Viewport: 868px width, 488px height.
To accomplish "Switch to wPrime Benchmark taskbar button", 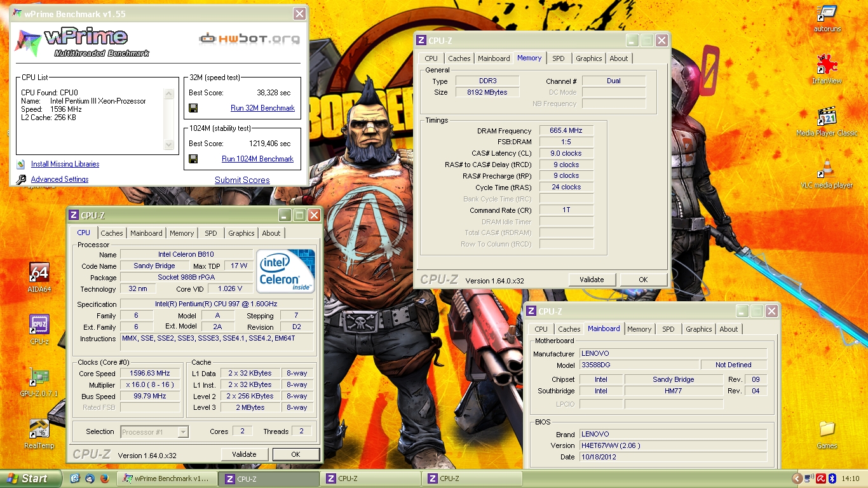I will click(167, 478).
